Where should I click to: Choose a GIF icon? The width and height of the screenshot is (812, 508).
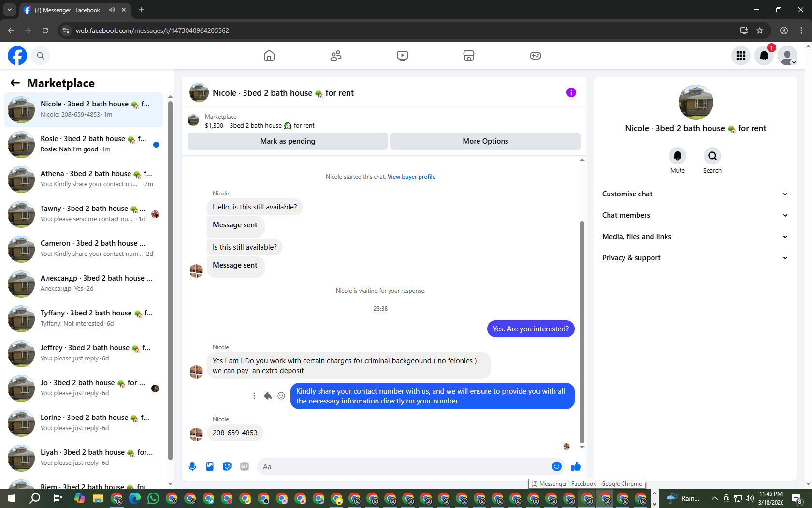245,466
